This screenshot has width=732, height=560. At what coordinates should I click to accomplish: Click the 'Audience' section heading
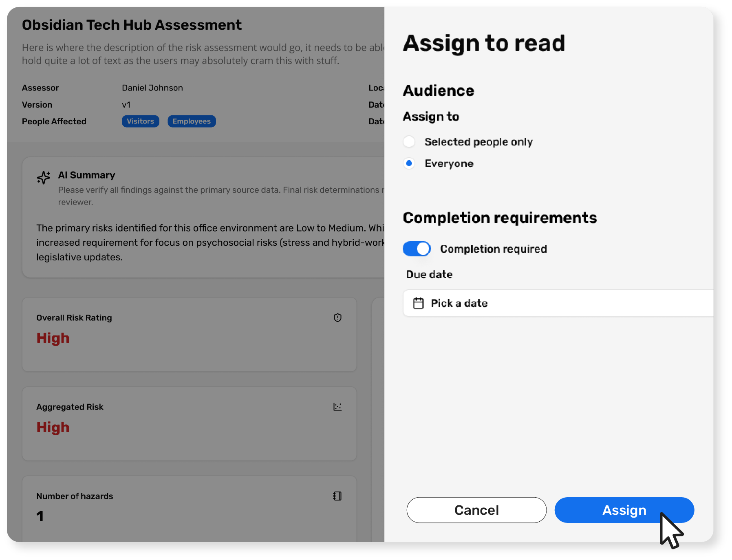439,90
